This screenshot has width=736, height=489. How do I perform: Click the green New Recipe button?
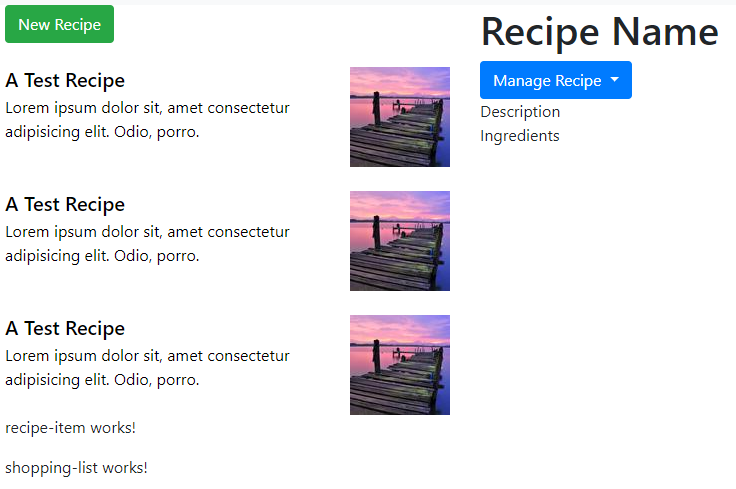[x=59, y=24]
